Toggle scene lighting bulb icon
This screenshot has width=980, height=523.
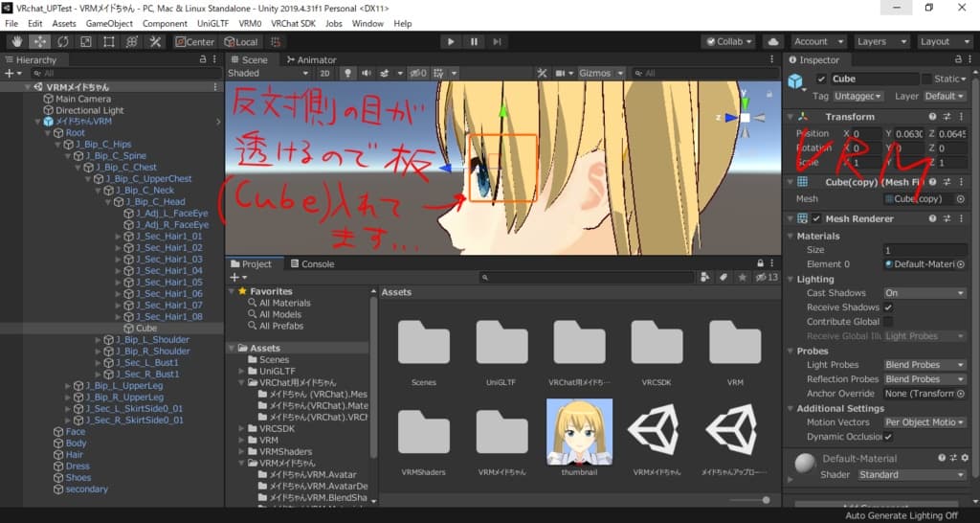pyautogui.click(x=348, y=73)
